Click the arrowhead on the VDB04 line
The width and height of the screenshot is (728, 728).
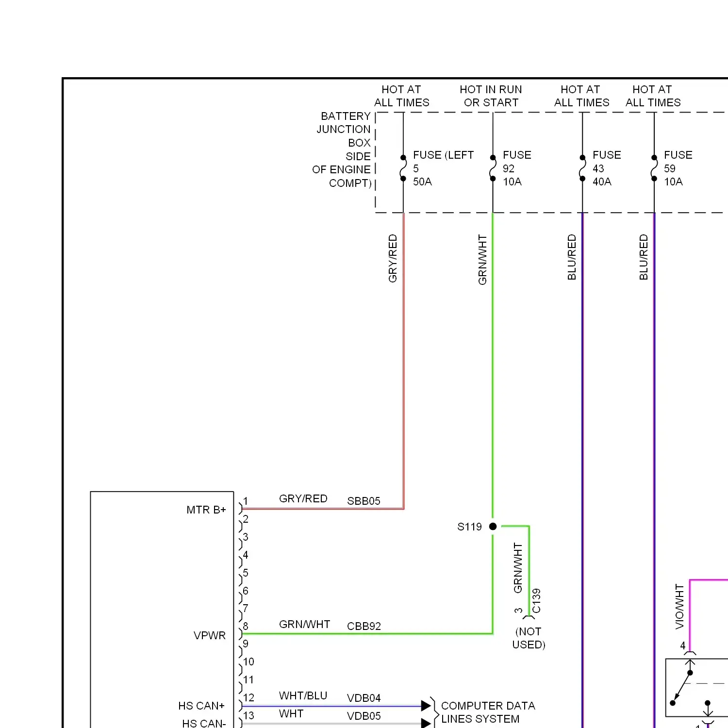(426, 705)
